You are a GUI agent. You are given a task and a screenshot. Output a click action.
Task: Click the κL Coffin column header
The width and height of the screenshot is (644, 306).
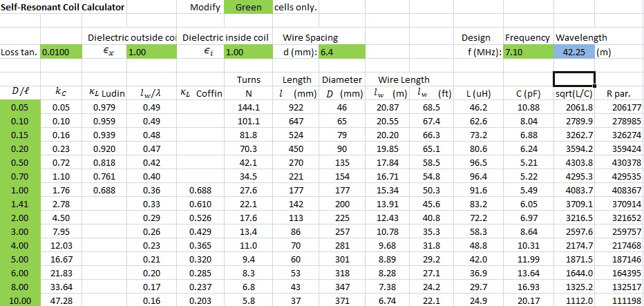pos(200,93)
